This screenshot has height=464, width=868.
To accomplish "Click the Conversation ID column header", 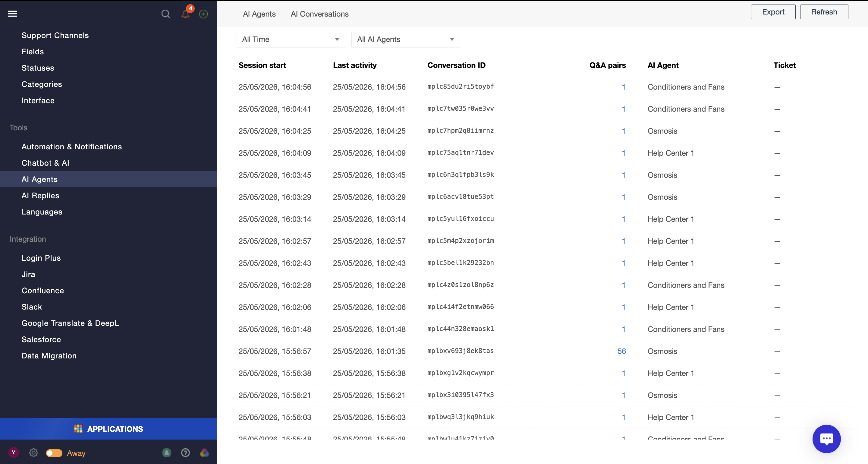I will coord(456,65).
